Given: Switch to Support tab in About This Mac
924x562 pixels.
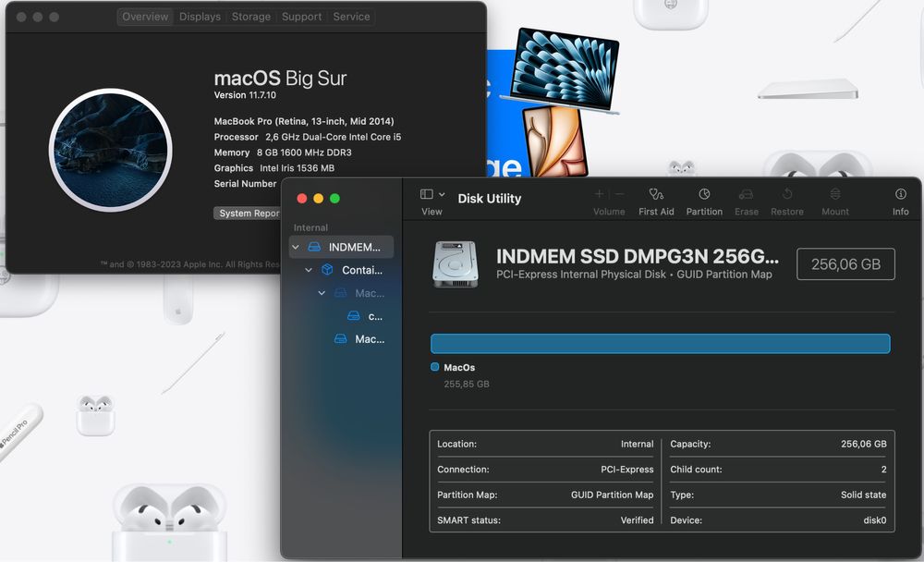Looking at the screenshot, I should [301, 17].
